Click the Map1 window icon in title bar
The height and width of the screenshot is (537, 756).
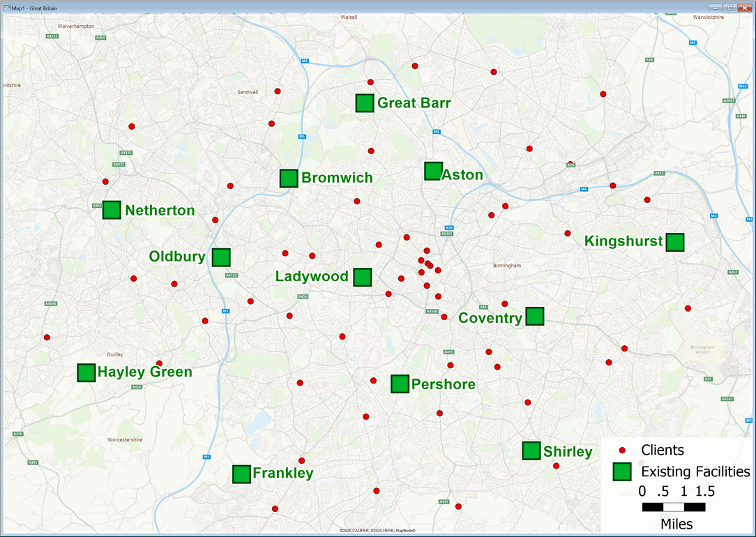7,8
